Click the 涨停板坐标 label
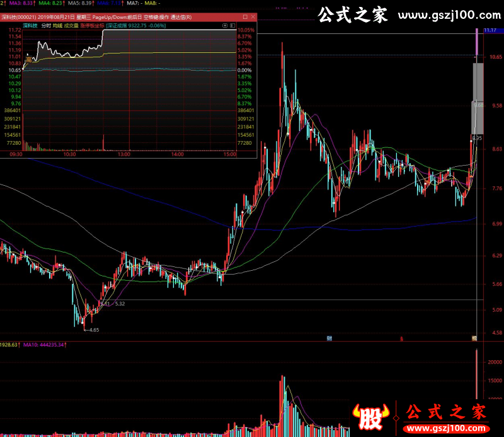Screen dimensions: 504x437 tap(92, 25)
